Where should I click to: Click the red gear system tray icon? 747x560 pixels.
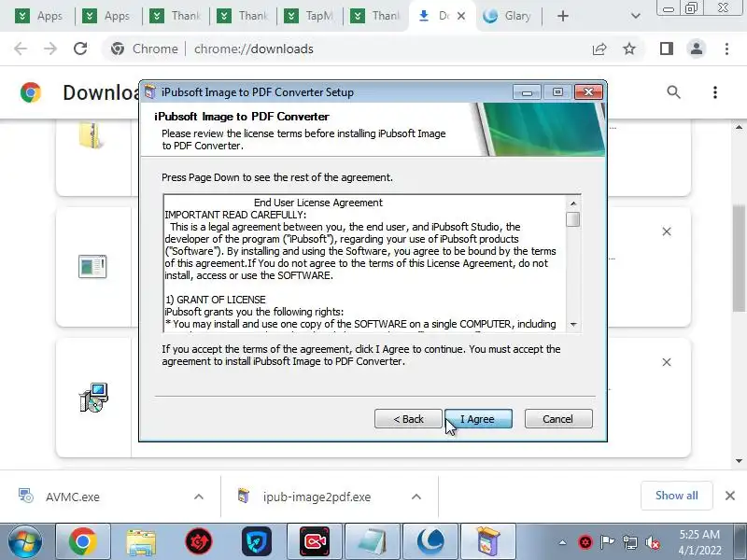click(585, 542)
